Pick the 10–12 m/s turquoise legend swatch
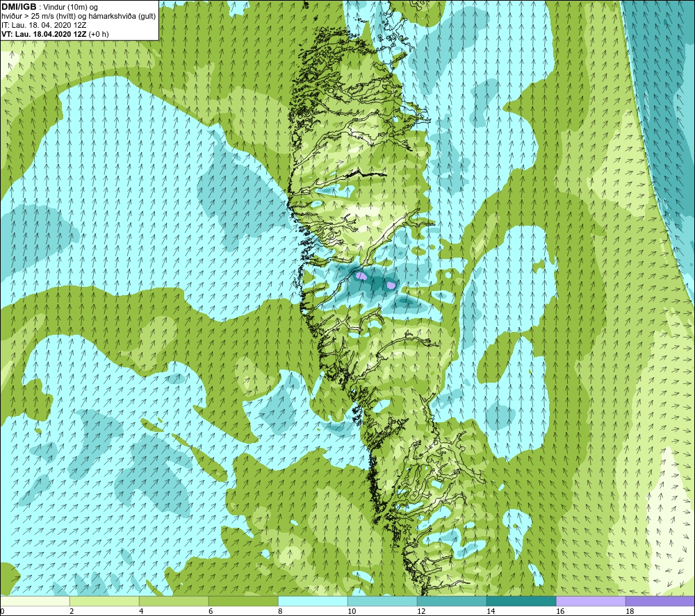 (x=382, y=601)
